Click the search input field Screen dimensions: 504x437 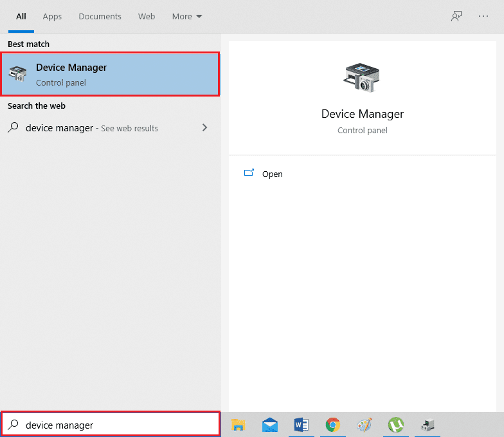point(111,425)
